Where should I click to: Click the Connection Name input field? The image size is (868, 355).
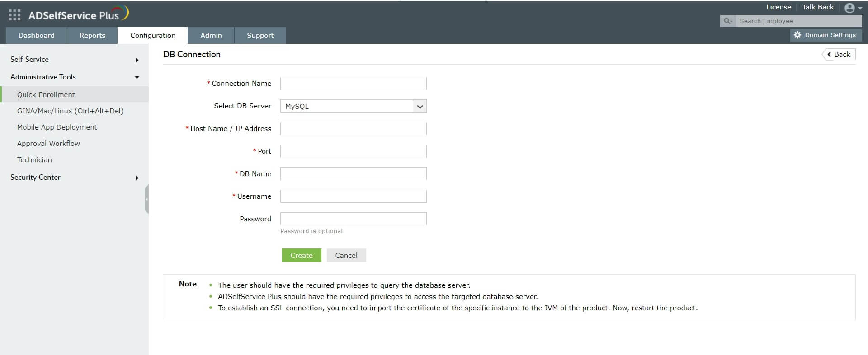(x=353, y=84)
